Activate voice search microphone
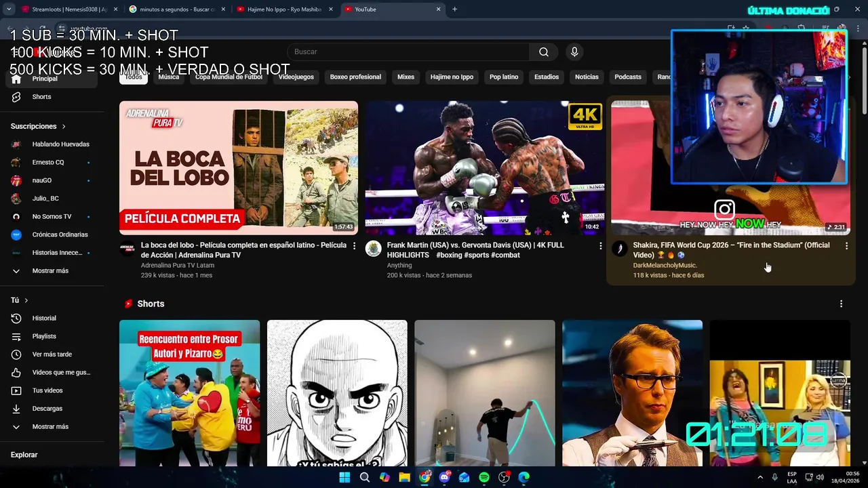Screen dimensions: 868x488 pyautogui.click(x=574, y=52)
